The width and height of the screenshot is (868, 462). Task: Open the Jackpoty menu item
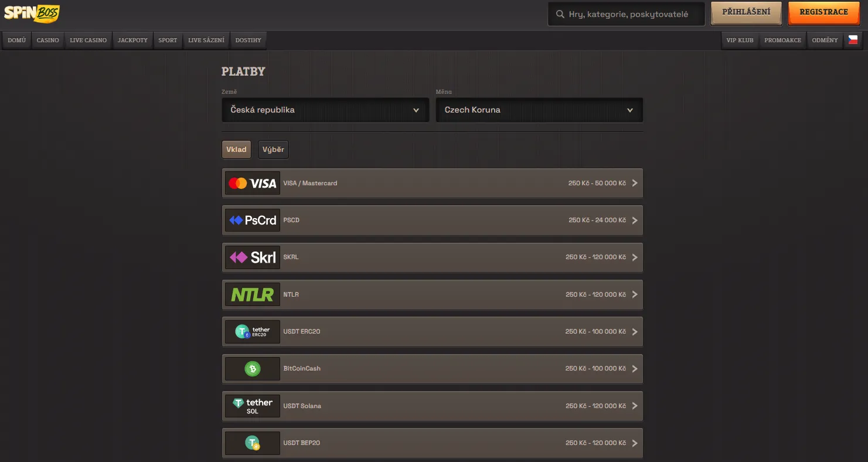coord(132,40)
